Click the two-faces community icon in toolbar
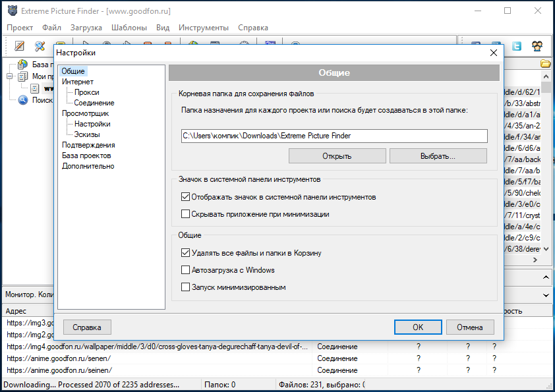Image resolution: width=555 pixels, height=392 pixels. pos(537,45)
